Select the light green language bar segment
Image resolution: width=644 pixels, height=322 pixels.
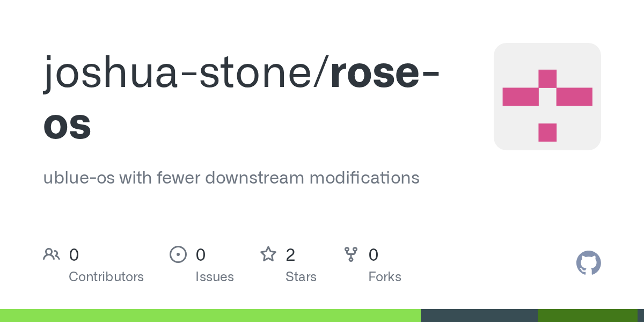click(210, 316)
